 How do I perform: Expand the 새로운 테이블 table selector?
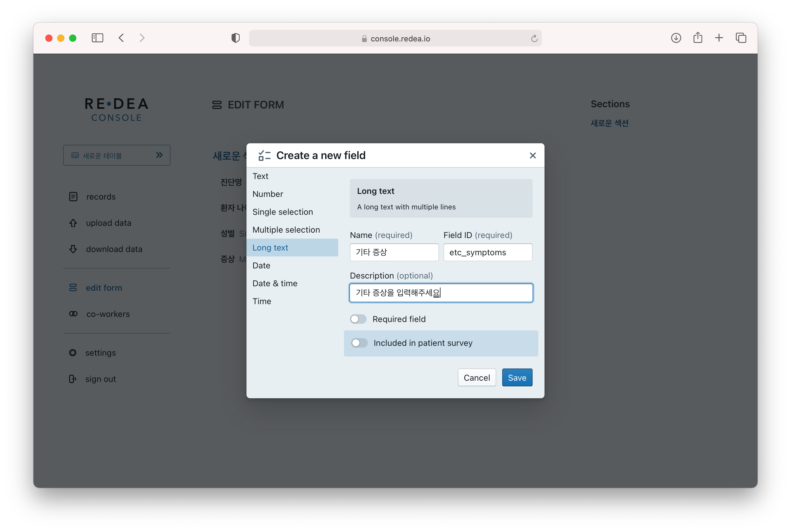pyautogui.click(x=117, y=155)
